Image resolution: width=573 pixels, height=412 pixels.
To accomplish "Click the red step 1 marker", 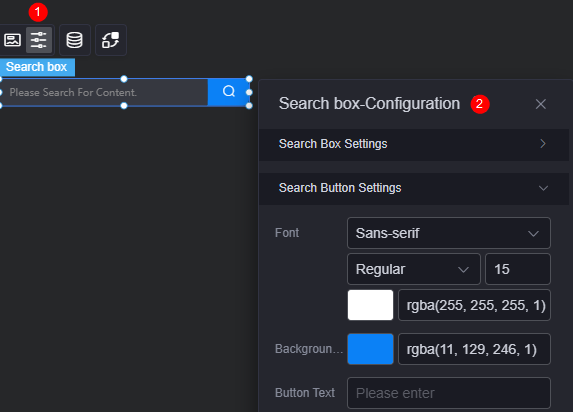I will (x=38, y=12).
